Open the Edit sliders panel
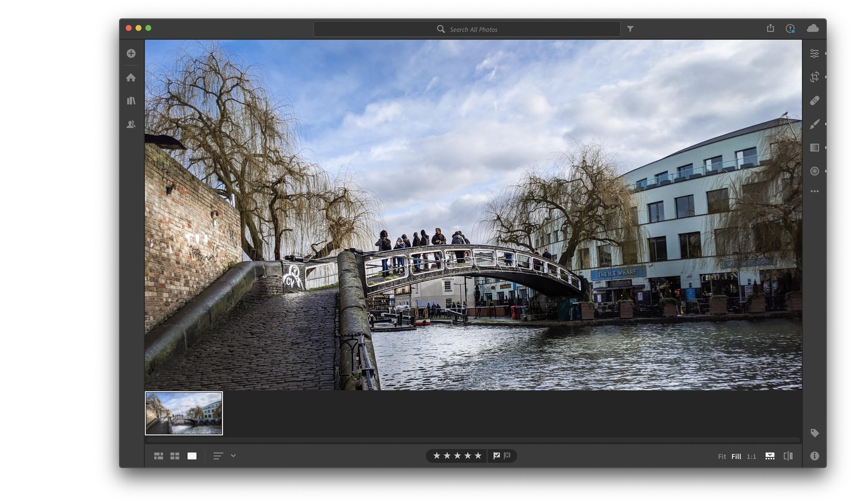854x504 pixels. click(815, 53)
